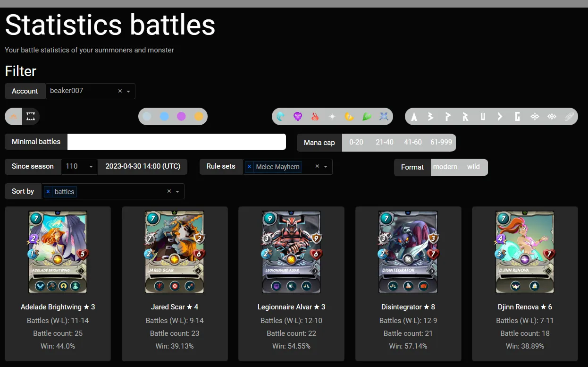Remove the battles sort tag

48,192
